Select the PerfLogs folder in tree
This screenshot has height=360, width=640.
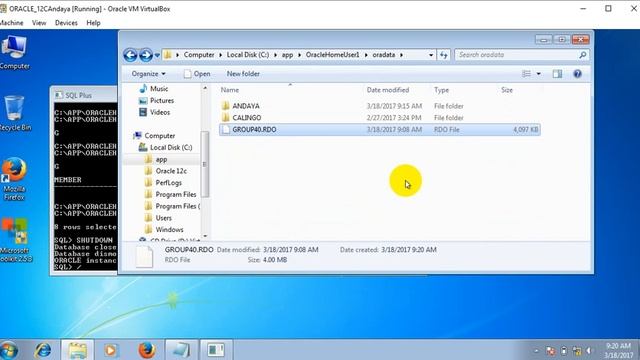pos(164,183)
